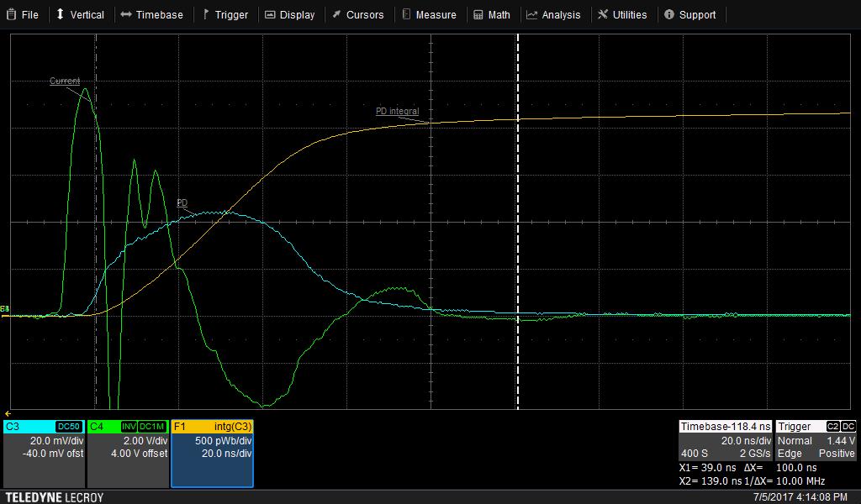Open the Analysis menu
The height and width of the screenshot is (504, 861).
tap(553, 15)
